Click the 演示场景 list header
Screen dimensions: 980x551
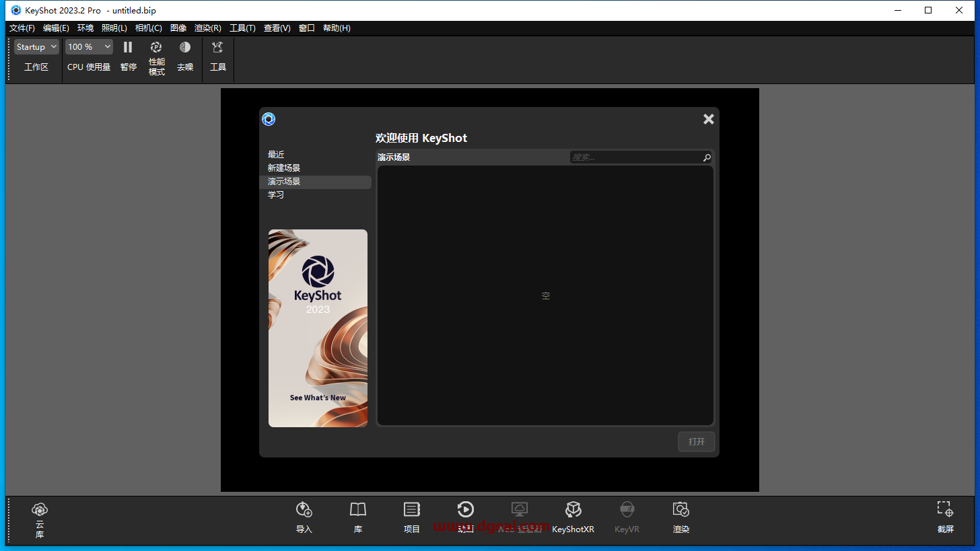(394, 157)
